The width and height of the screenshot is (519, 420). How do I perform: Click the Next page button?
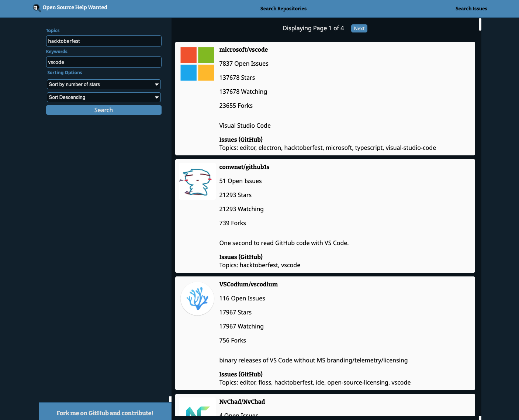pyautogui.click(x=359, y=28)
